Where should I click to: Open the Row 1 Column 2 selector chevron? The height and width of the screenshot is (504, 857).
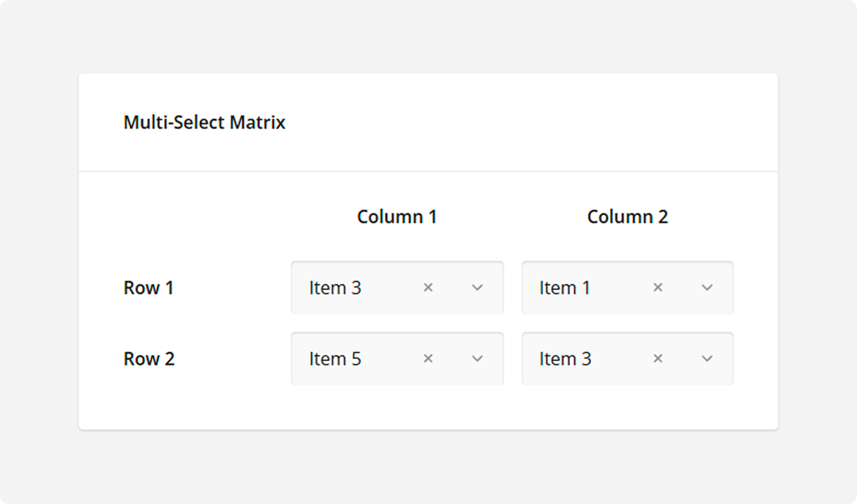click(707, 288)
